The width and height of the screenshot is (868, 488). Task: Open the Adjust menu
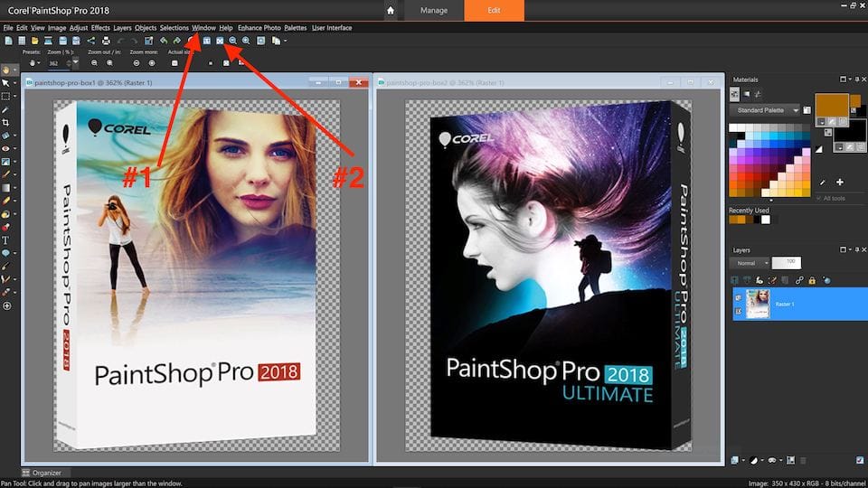pyautogui.click(x=79, y=28)
